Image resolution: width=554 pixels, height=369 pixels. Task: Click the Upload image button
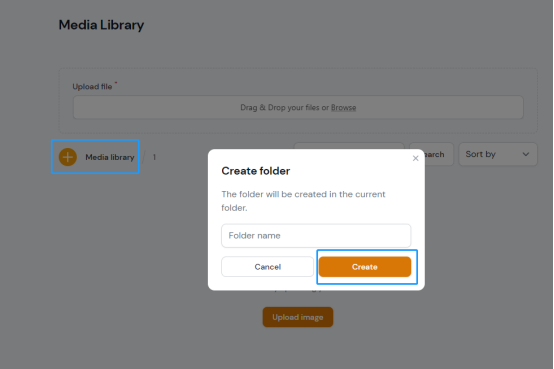tap(298, 317)
